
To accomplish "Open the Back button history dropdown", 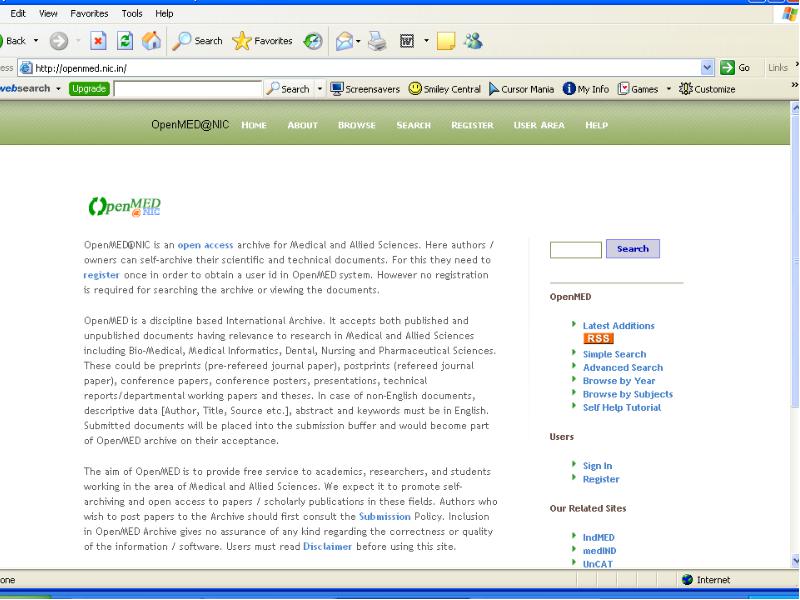I will coord(36,41).
